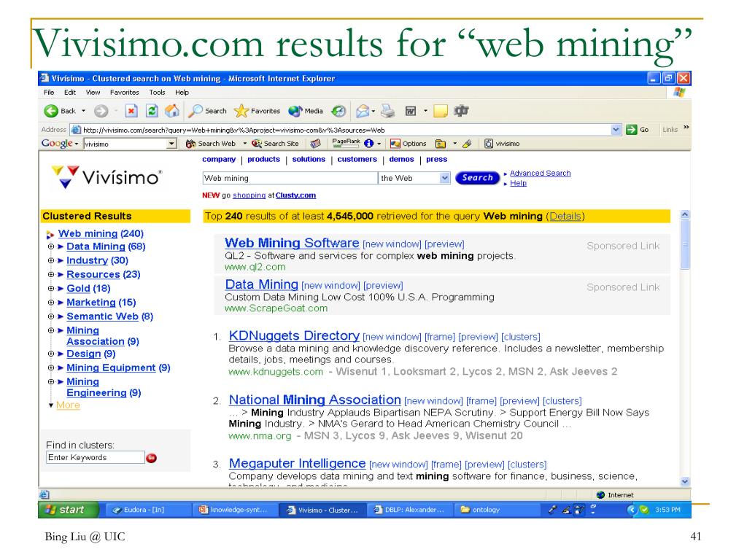Screen dimensions: 747x560
Task: Click the results scrollbar up arrow
Action: coord(684,215)
